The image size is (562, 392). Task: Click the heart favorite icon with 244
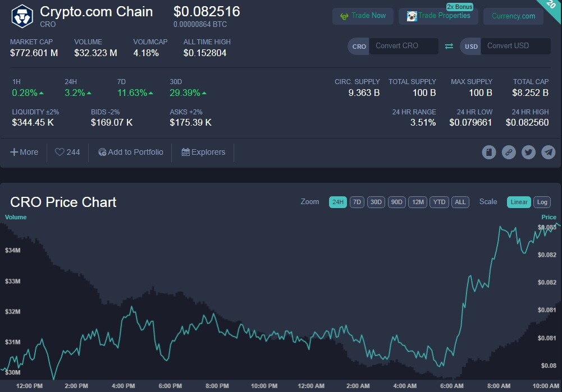tap(60, 152)
